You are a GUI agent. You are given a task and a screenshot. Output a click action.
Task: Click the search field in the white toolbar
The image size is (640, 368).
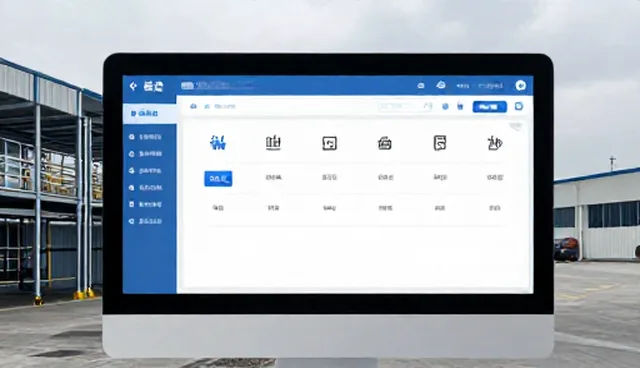[x=405, y=106]
